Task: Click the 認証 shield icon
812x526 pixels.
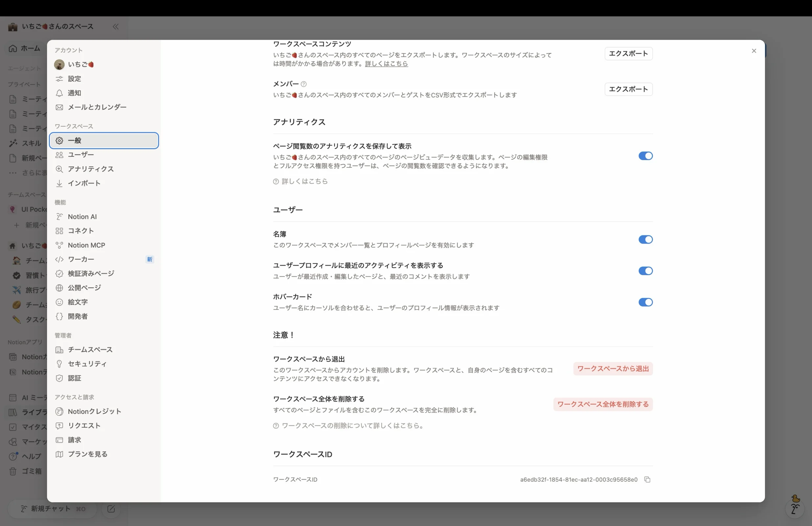Action: pos(59,378)
